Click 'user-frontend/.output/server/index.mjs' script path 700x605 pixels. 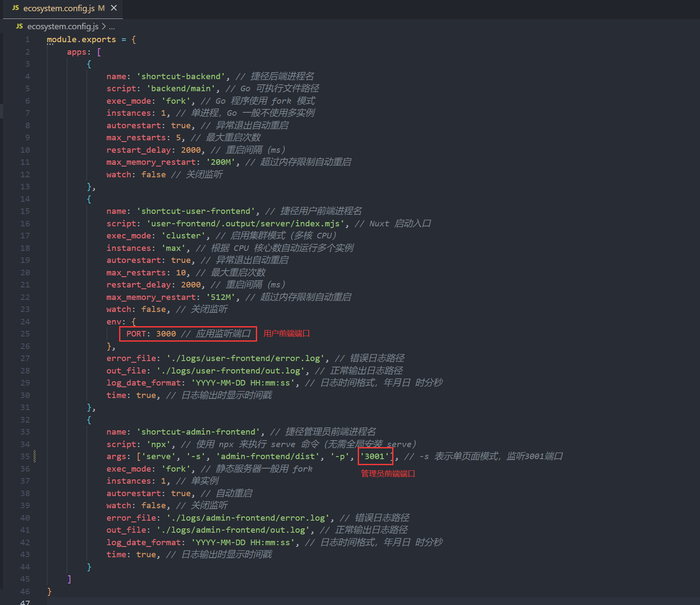click(x=246, y=224)
